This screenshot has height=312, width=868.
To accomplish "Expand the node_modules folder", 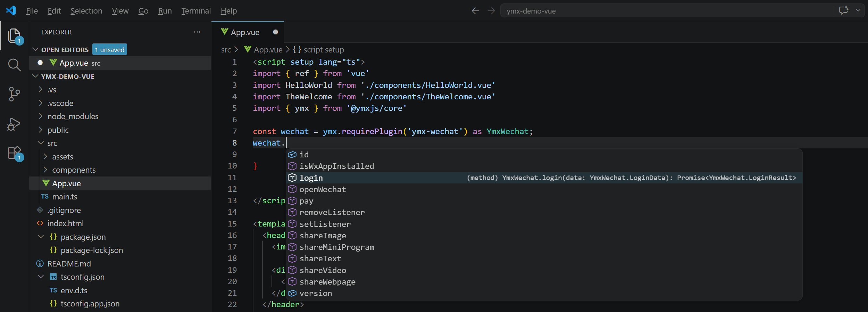I will (40, 116).
